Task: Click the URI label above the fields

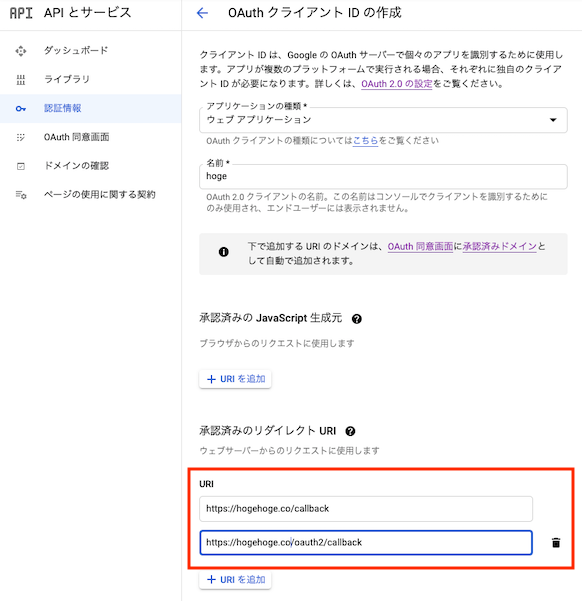Action: [x=206, y=484]
